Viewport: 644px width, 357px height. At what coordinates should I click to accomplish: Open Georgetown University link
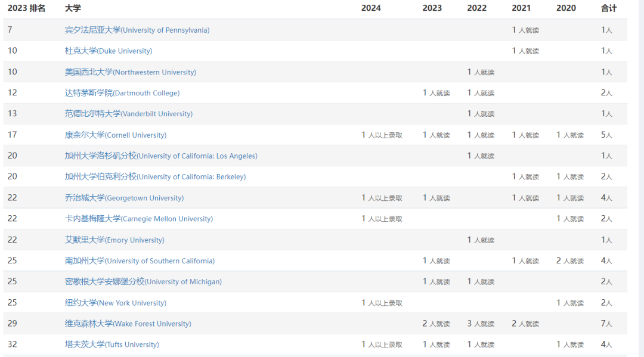tap(125, 198)
